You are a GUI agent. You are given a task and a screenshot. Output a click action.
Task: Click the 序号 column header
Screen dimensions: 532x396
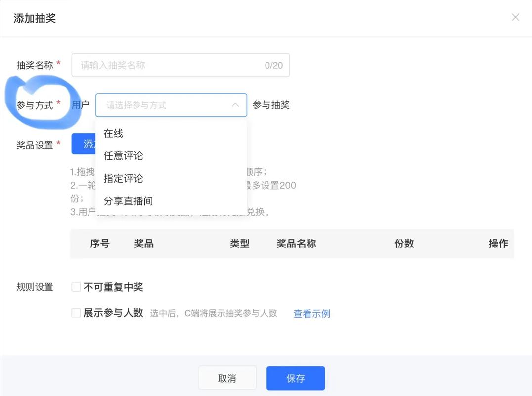(100, 244)
